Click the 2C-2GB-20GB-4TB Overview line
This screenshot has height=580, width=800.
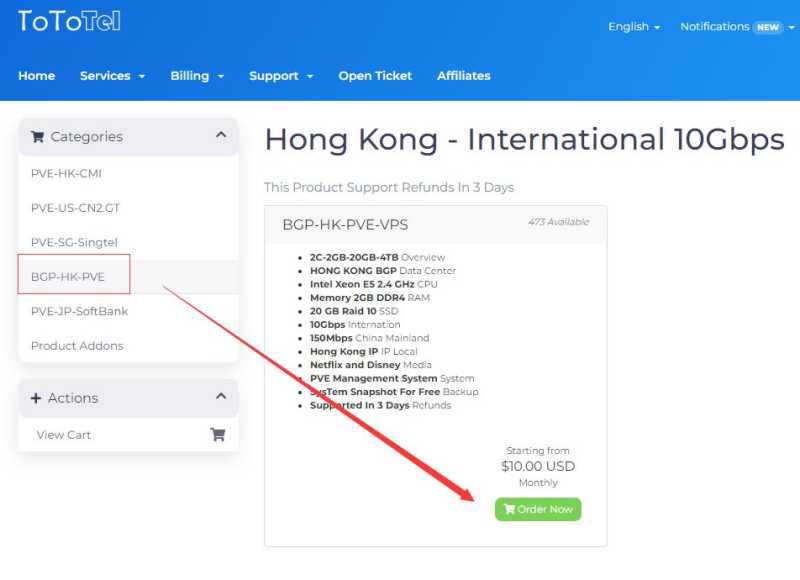377,258
